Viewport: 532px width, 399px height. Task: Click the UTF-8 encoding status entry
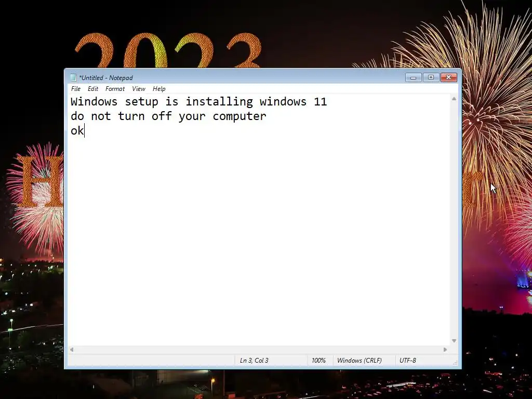pyautogui.click(x=407, y=361)
